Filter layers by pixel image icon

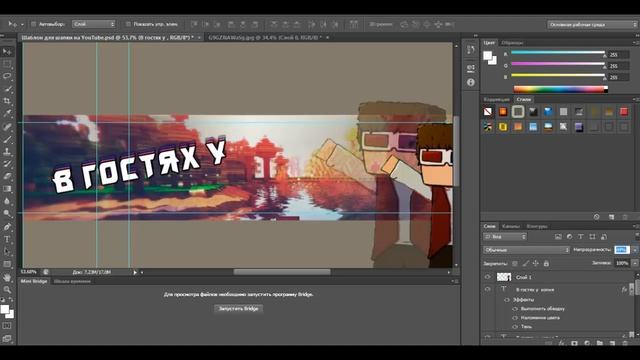coord(558,237)
